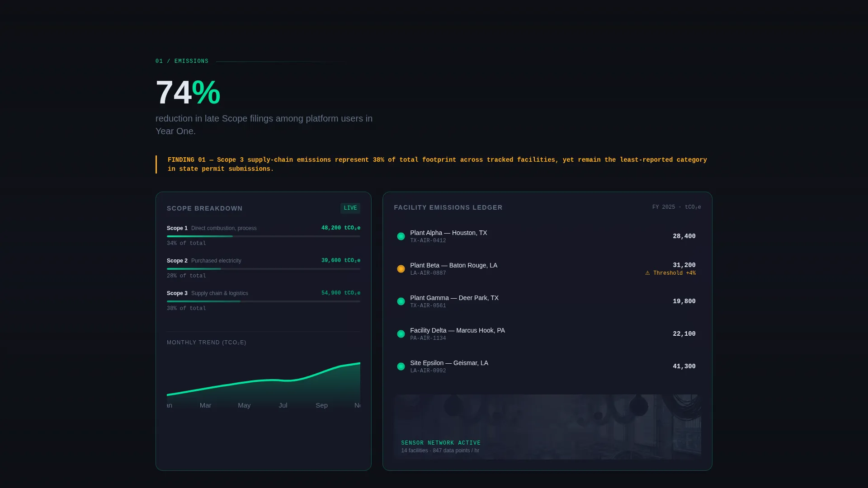The width and height of the screenshot is (868, 488).
Task: Click the FACILITY EMISSIONS LEDGER heading
Action: (448, 207)
